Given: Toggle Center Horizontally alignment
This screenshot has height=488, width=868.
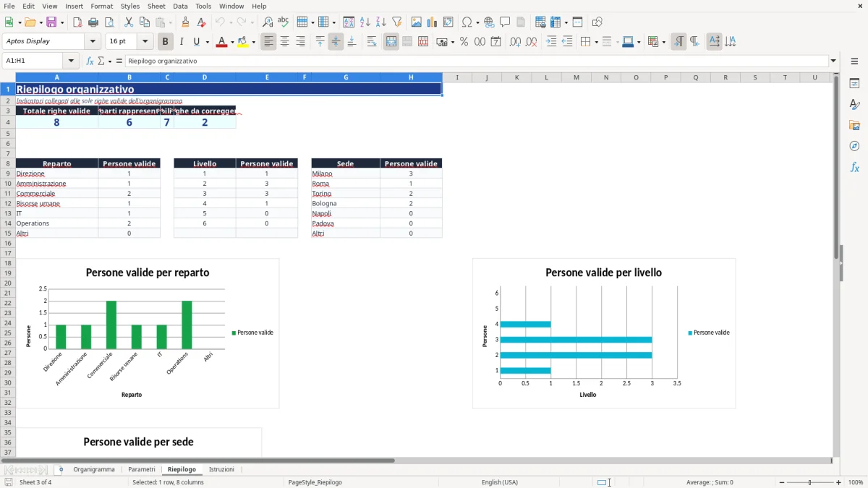Looking at the screenshot, I should pos(285,42).
